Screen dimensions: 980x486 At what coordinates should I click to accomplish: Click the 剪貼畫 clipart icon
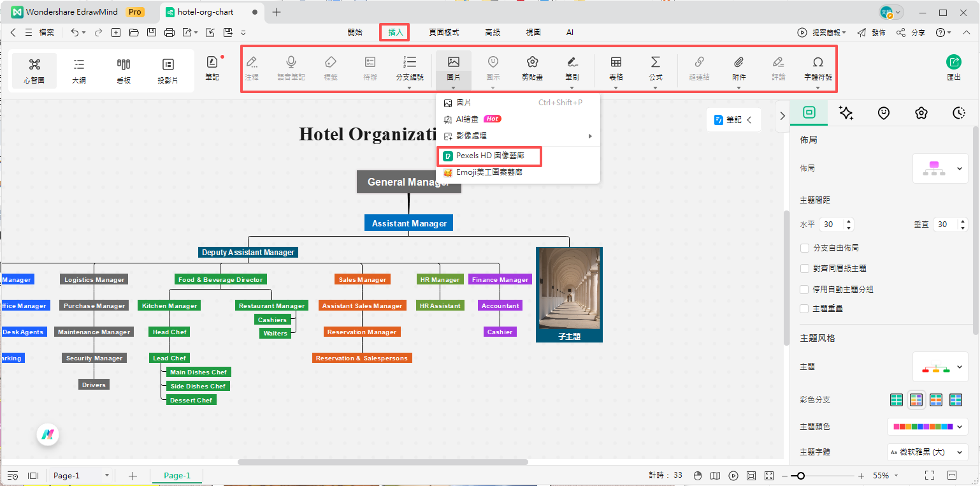click(x=532, y=63)
